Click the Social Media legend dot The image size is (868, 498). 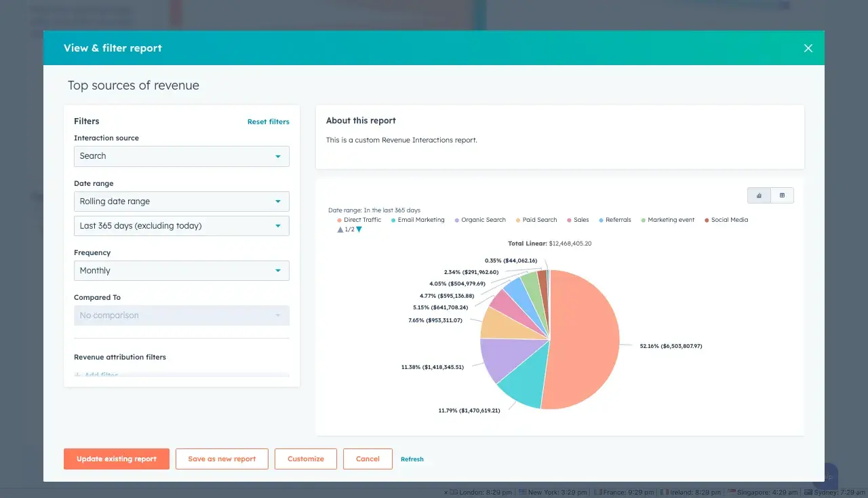pyautogui.click(x=707, y=220)
